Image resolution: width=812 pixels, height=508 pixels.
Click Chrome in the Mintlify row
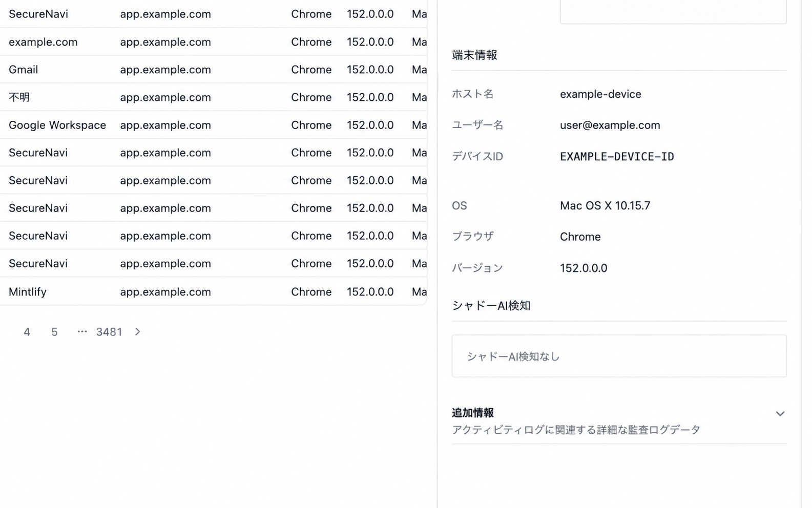311,291
